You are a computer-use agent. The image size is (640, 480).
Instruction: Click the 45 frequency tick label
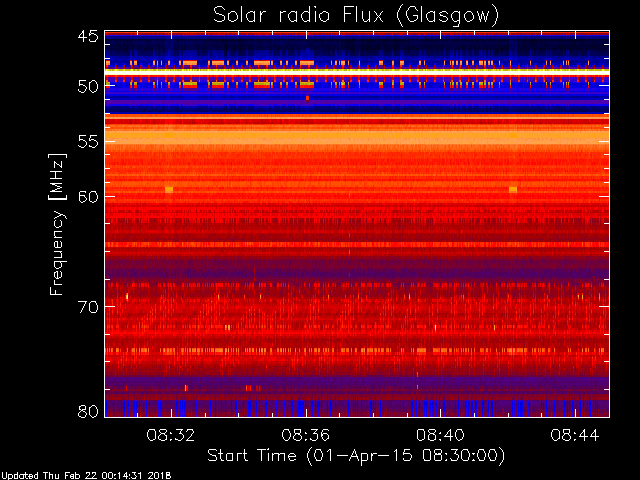pyautogui.click(x=88, y=37)
